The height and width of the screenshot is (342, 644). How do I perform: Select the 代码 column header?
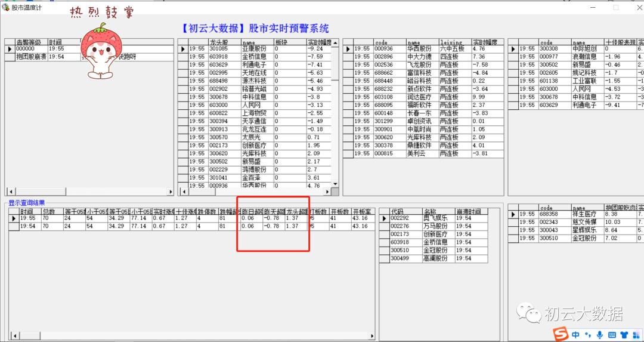tap(406, 211)
